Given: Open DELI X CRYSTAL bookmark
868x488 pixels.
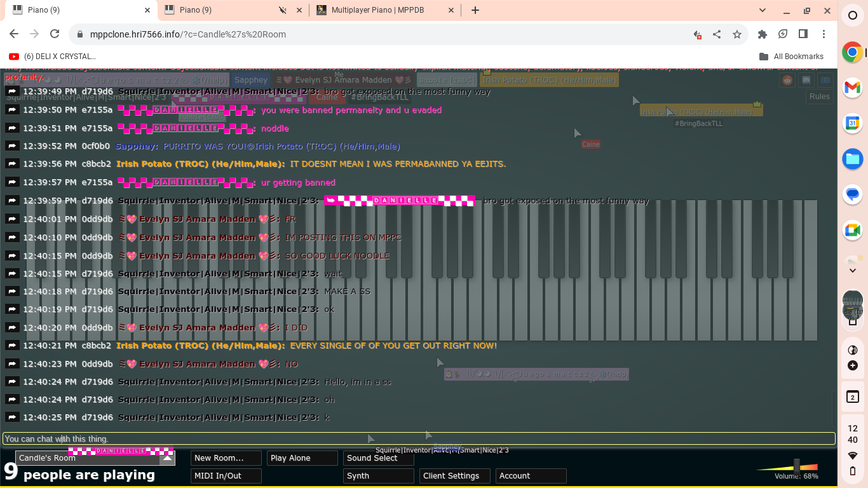Looking at the screenshot, I should coord(52,57).
